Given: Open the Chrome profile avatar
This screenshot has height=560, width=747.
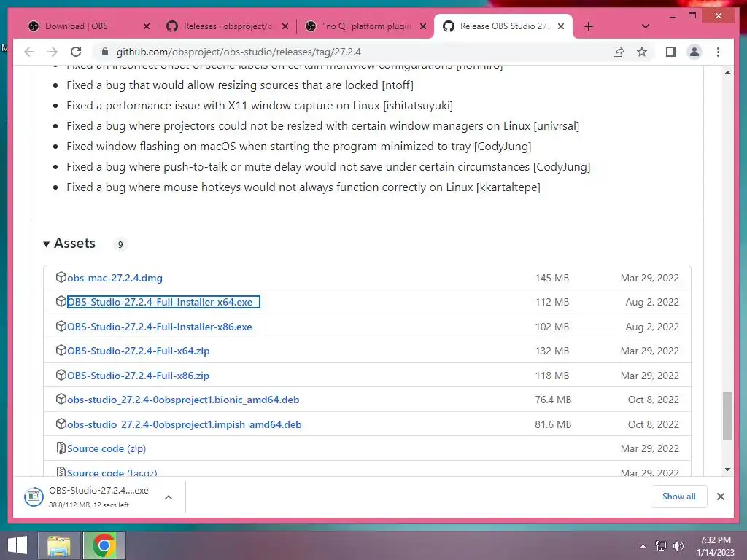Looking at the screenshot, I should [x=694, y=52].
